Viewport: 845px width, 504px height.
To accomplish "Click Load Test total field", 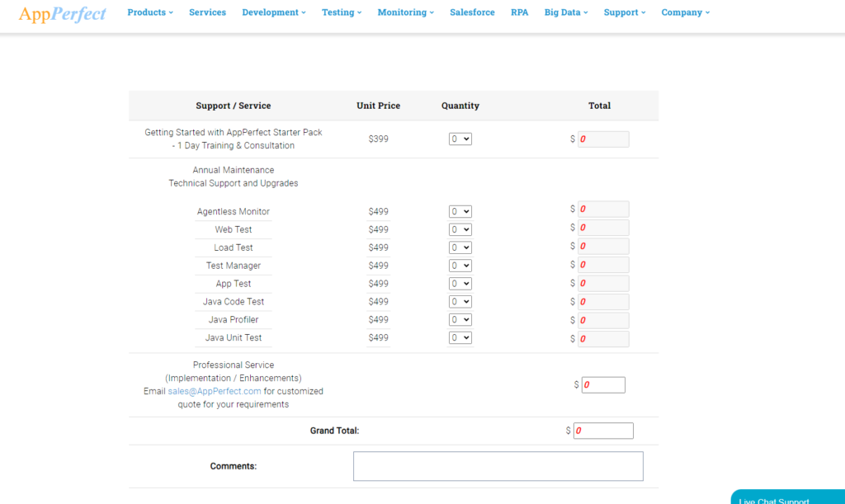I will pos(603,246).
